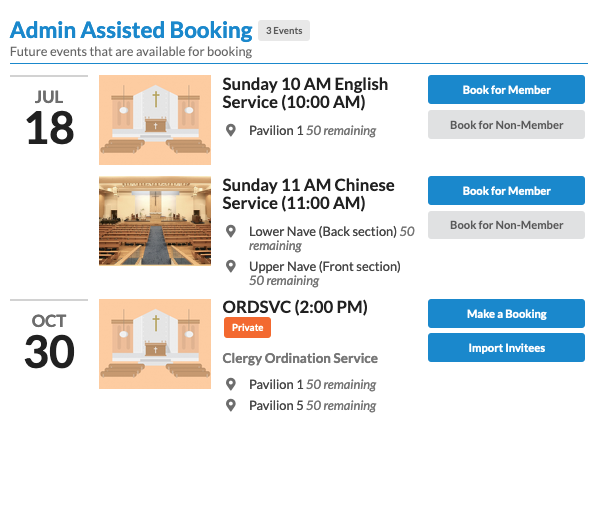Book for Member on Sunday 10 AM English Service
The image size is (595, 506).
point(506,90)
